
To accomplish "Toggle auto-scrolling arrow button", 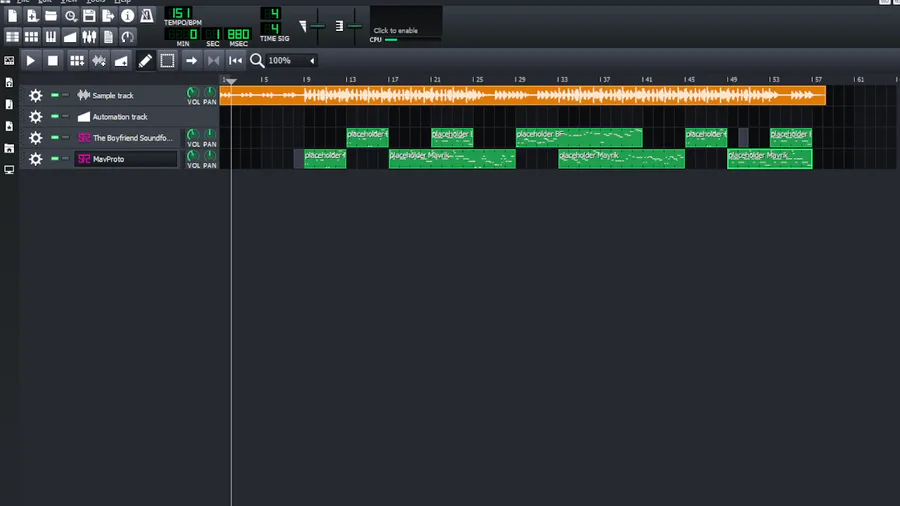I will 191,60.
